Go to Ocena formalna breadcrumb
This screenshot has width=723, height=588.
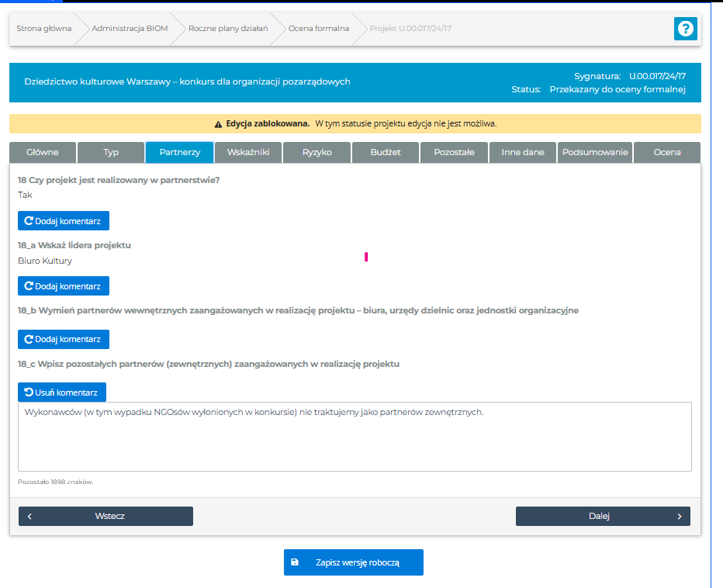pyautogui.click(x=318, y=29)
